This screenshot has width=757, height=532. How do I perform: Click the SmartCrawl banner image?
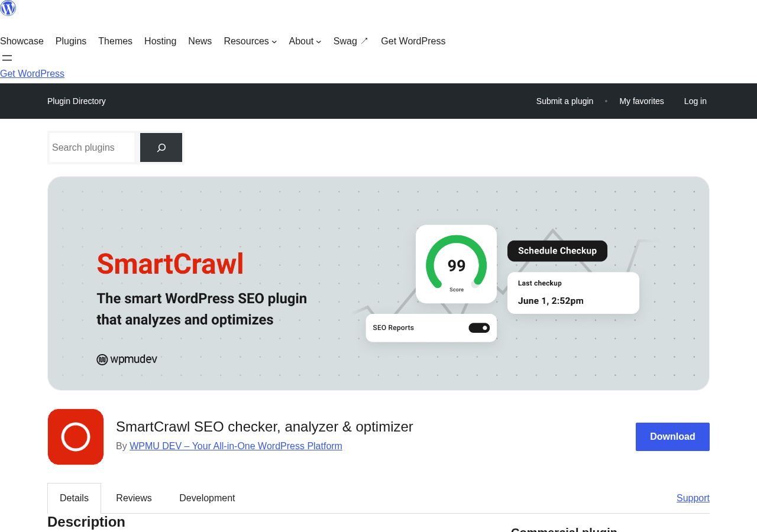coord(378,283)
